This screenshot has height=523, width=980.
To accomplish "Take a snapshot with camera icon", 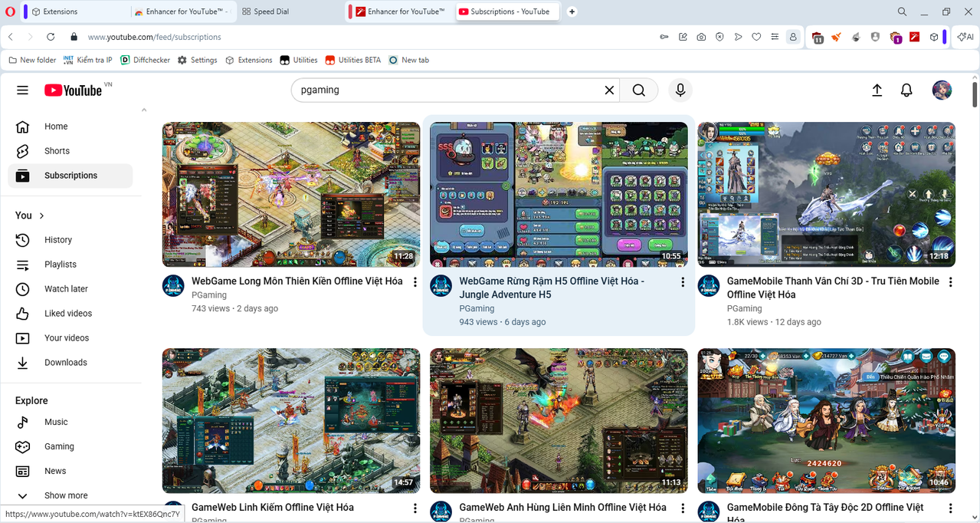I will tap(701, 37).
